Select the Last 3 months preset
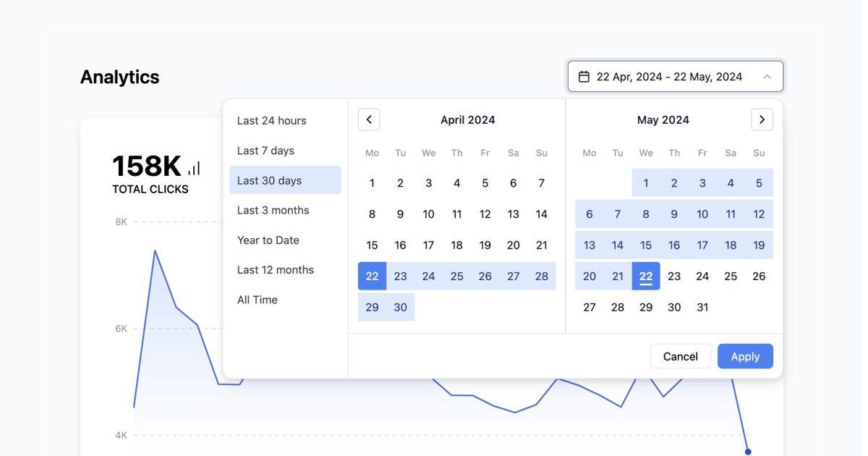The width and height of the screenshot is (868, 456). 285,210
